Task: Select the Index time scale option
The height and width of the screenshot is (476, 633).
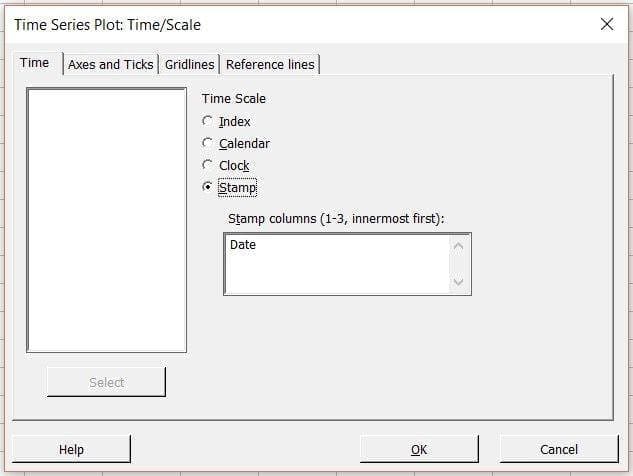Action: tap(208, 121)
